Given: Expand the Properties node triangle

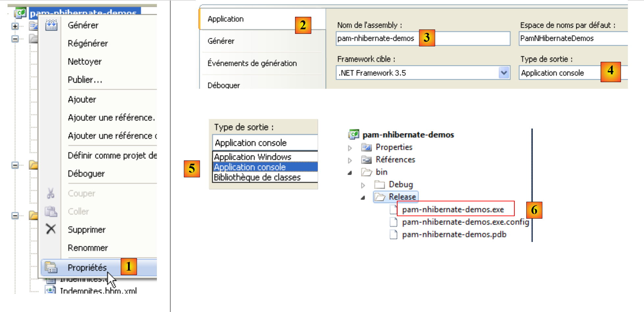Looking at the screenshot, I should click(x=350, y=148).
